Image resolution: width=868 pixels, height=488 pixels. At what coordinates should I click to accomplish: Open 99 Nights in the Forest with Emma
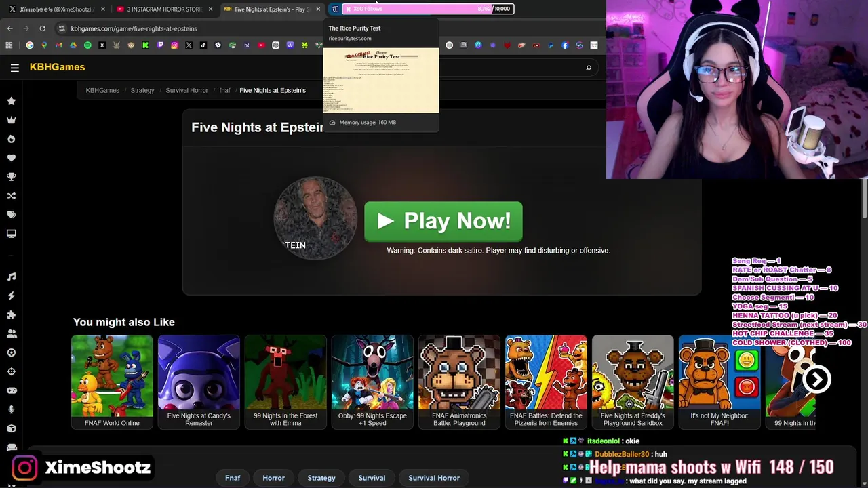(x=285, y=382)
